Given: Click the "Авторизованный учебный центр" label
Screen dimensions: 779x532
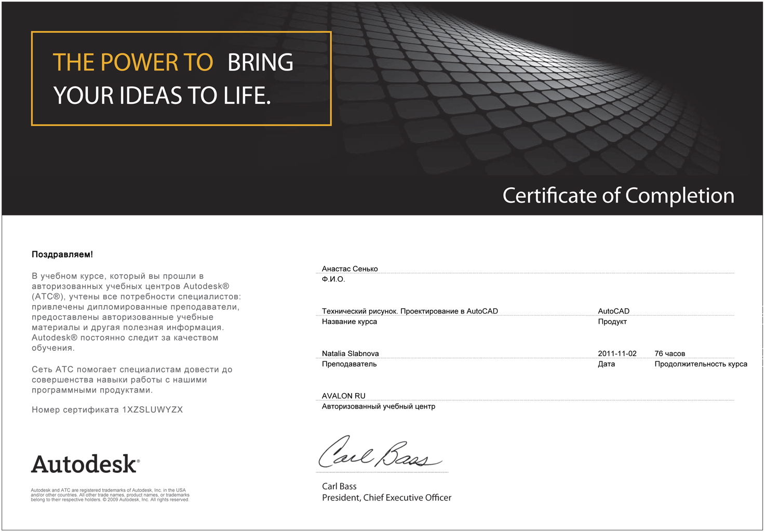Looking at the screenshot, I should pyautogui.click(x=379, y=406).
